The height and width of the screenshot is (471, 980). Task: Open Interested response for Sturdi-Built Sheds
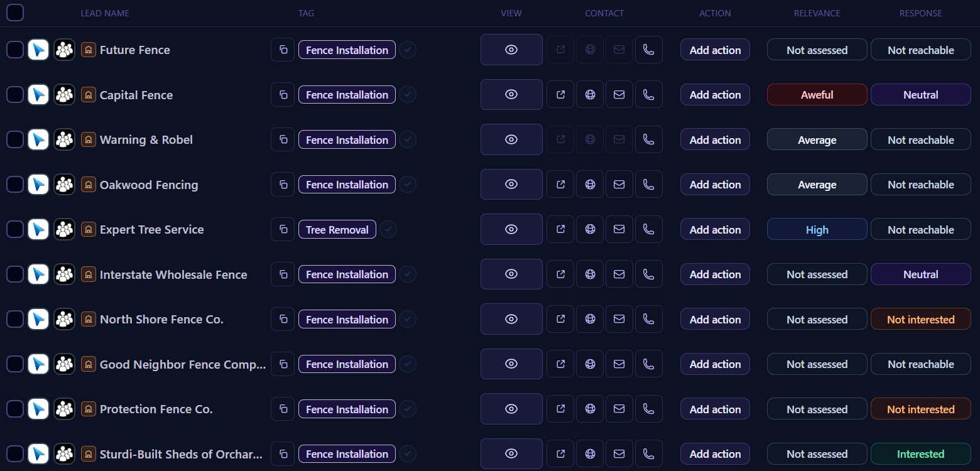coord(921,454)
